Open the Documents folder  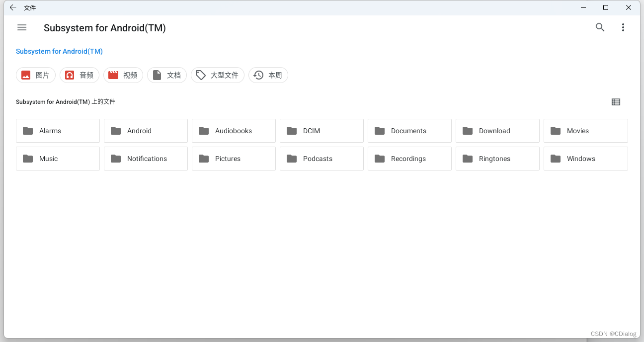click(409, 131)
